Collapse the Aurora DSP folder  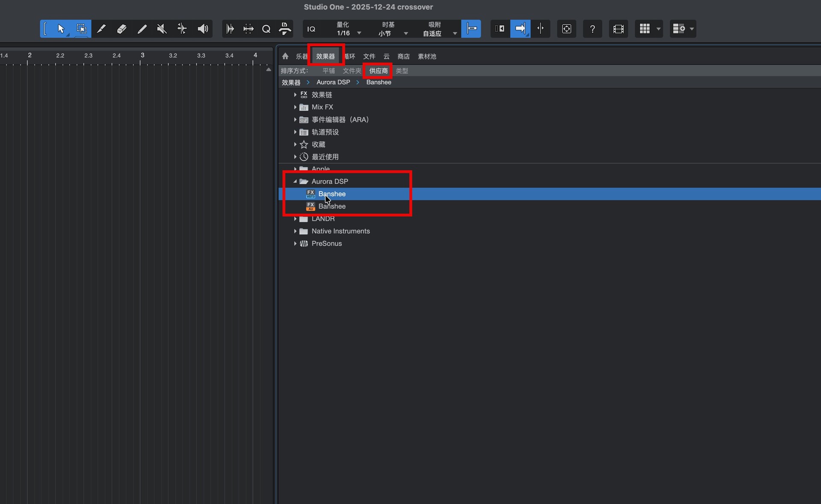click(295, 181)
